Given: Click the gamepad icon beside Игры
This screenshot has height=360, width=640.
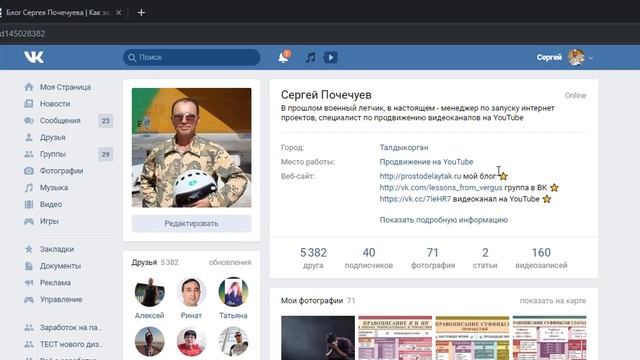Looking at the screenshot, I should (29, 221).
